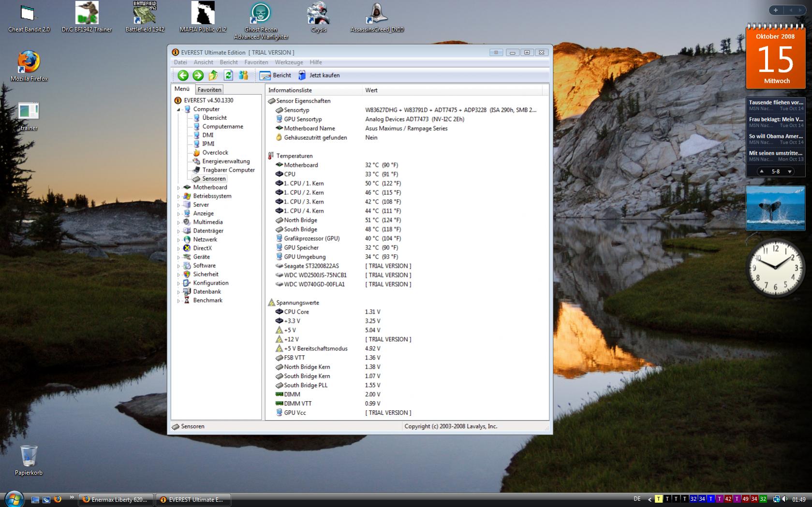The height and width of the screenshot is (507, 812).
Task: Switch to the Menü tab
Action: (182, 89)
